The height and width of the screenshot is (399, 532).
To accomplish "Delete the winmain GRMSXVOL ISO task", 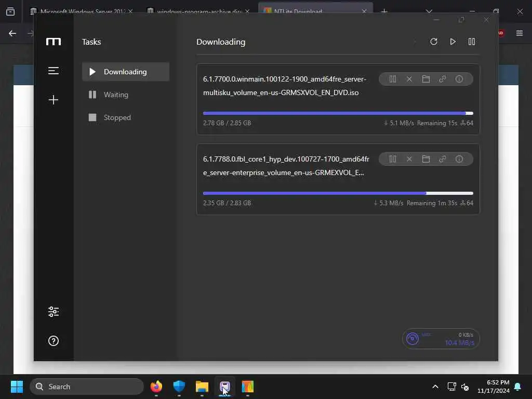I will point(409,79).
